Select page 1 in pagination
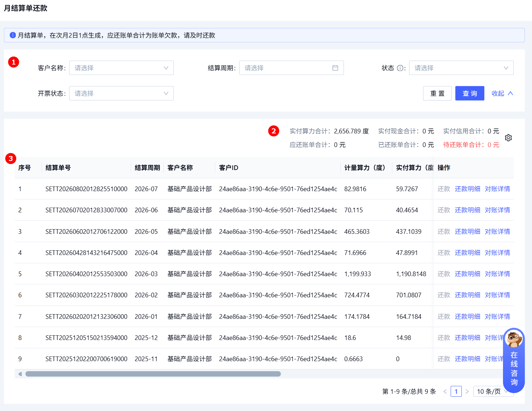 point(456,391)
